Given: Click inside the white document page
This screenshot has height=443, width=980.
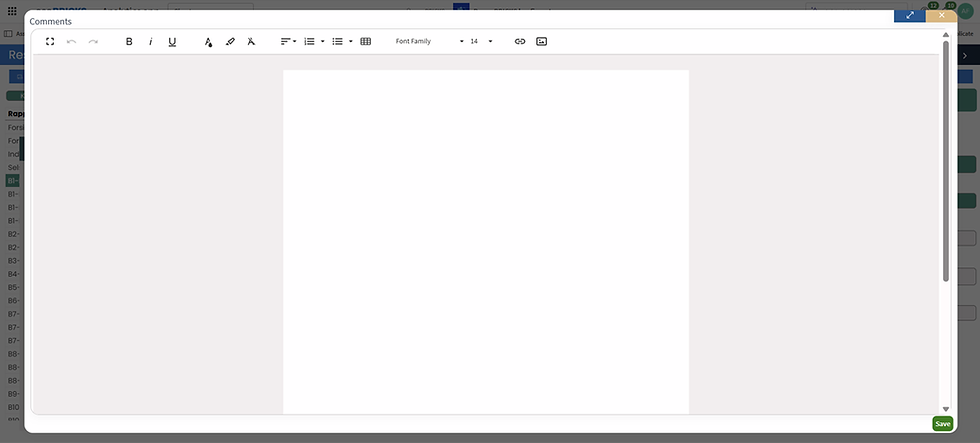Looking at the screenshot, I should point(486,241).
